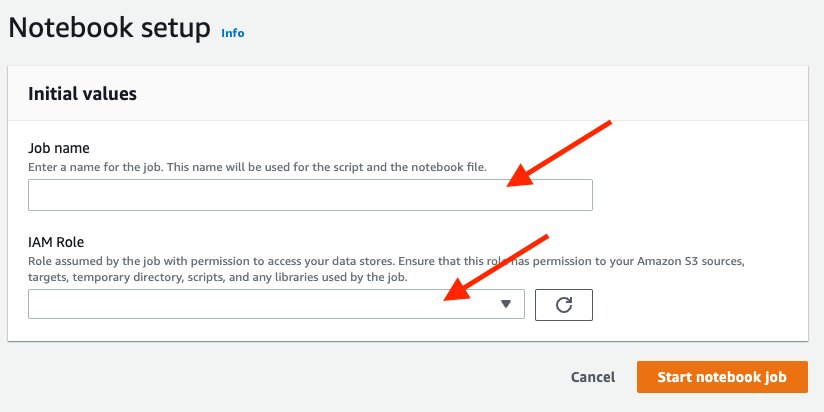
Task: Open the IAM Role combo box list
Action: coord(276,304)
